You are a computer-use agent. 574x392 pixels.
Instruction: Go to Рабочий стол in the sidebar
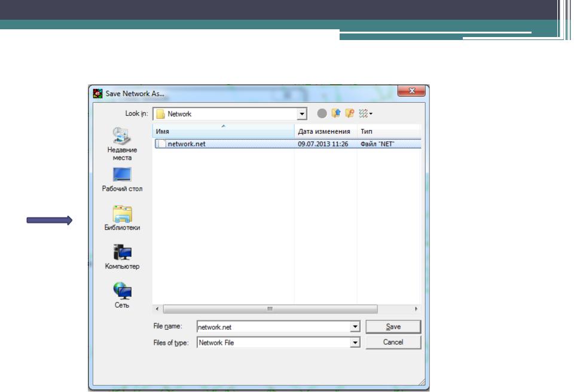pyautogui.click(x=122, y=179)
